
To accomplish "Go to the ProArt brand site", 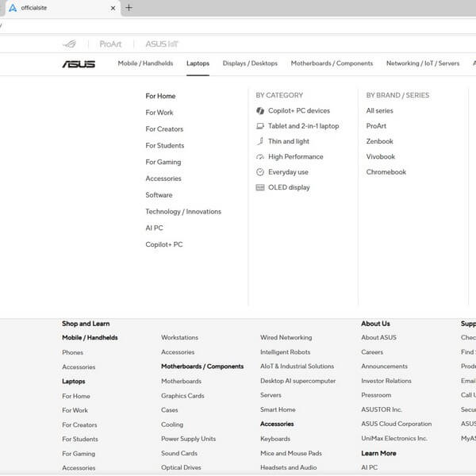I will (x=110, y=44).
